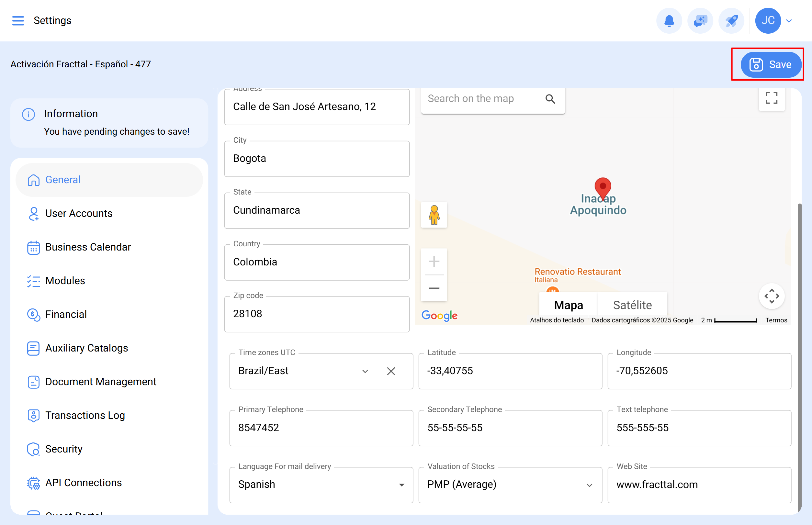Click the rocket launch icon in the header

tap(731, 20)
